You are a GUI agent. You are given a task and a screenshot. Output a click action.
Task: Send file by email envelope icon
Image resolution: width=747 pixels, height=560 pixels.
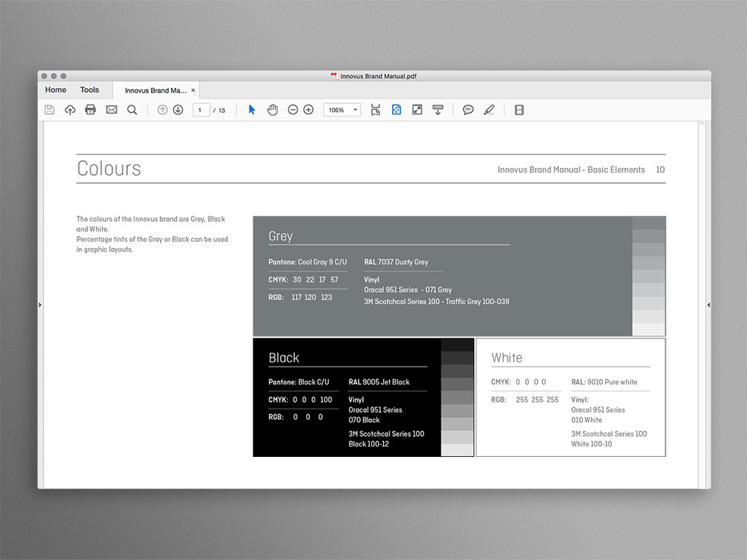click(x=111, y=110)
